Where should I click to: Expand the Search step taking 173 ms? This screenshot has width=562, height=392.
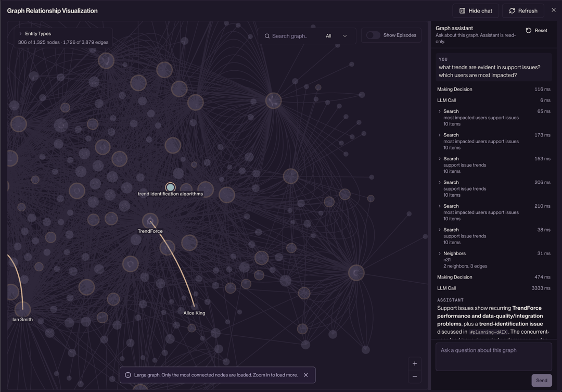coord(440,135)
